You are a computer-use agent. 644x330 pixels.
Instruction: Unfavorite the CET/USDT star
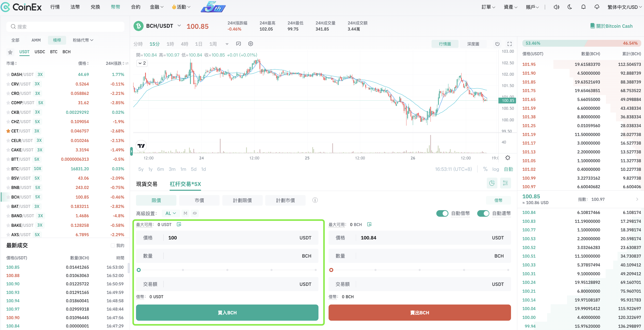(x=8, y=131)
